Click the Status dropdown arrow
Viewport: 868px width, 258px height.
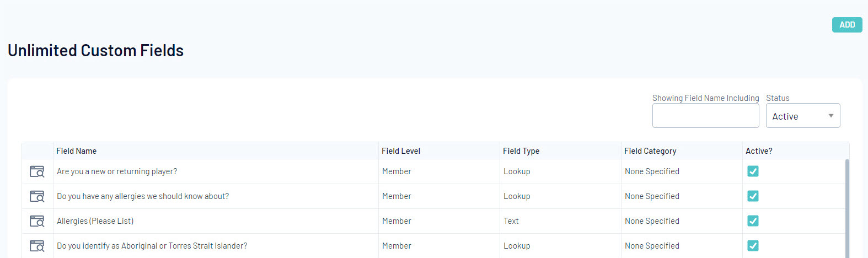(831, 116)
